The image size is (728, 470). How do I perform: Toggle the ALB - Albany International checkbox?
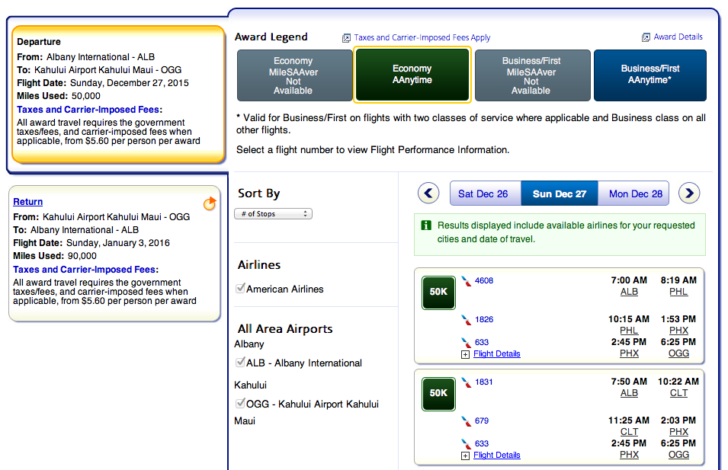coord(240,362)
